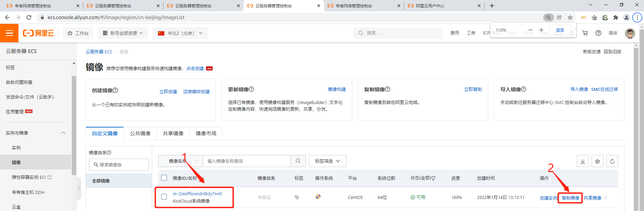Open the Chrome tab search chevron

pyautogui.click(x=591, y=5)
